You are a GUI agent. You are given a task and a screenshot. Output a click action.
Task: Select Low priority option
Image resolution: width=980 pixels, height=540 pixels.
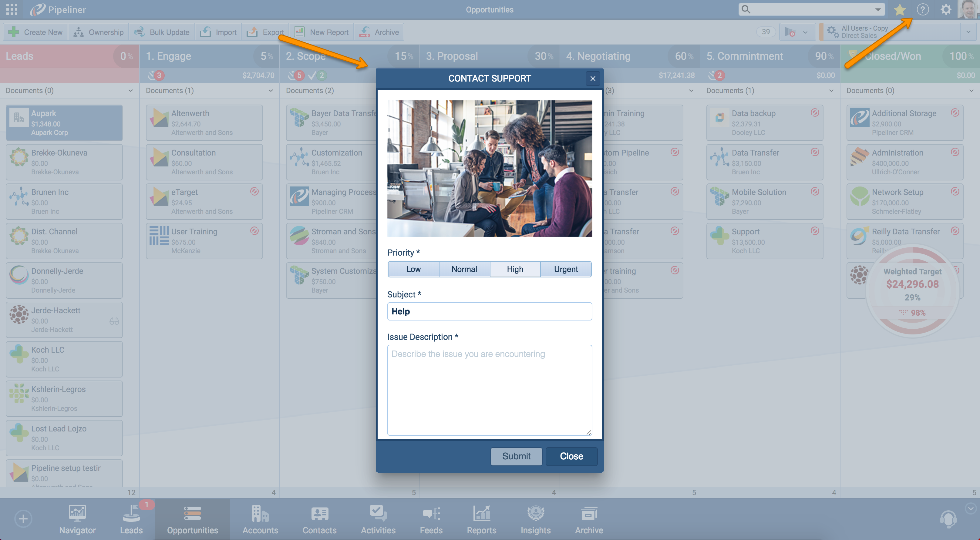(x=413, y=269)
